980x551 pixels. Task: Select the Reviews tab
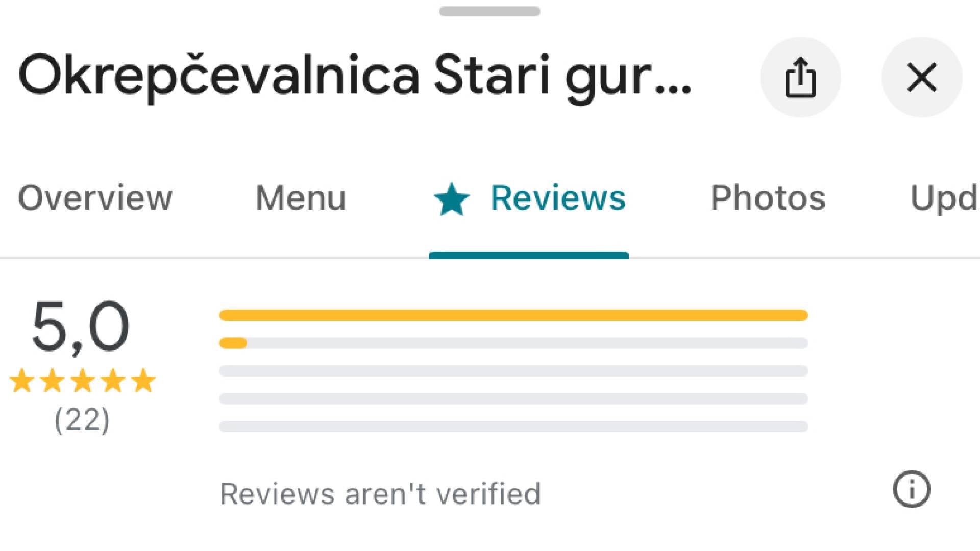click(x=529, y=198)
